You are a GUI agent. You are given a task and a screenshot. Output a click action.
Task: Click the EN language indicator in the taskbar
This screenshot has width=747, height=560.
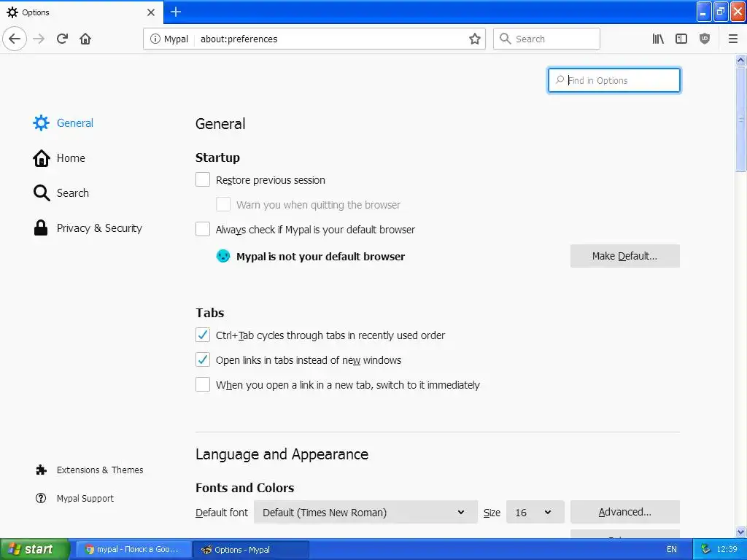[x=671, y=549]
